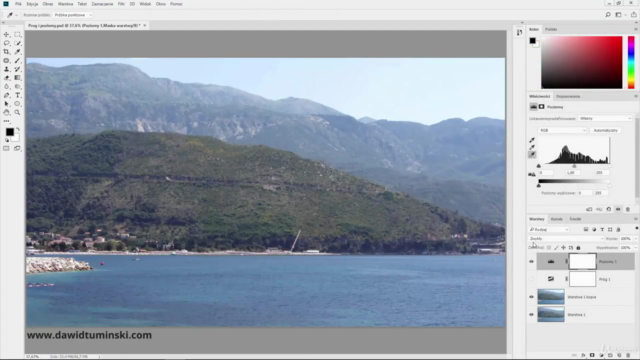The image size is (640, 360).
Task: Hide the Warstwa 1 layer
Action: click(x=531, y=315)
